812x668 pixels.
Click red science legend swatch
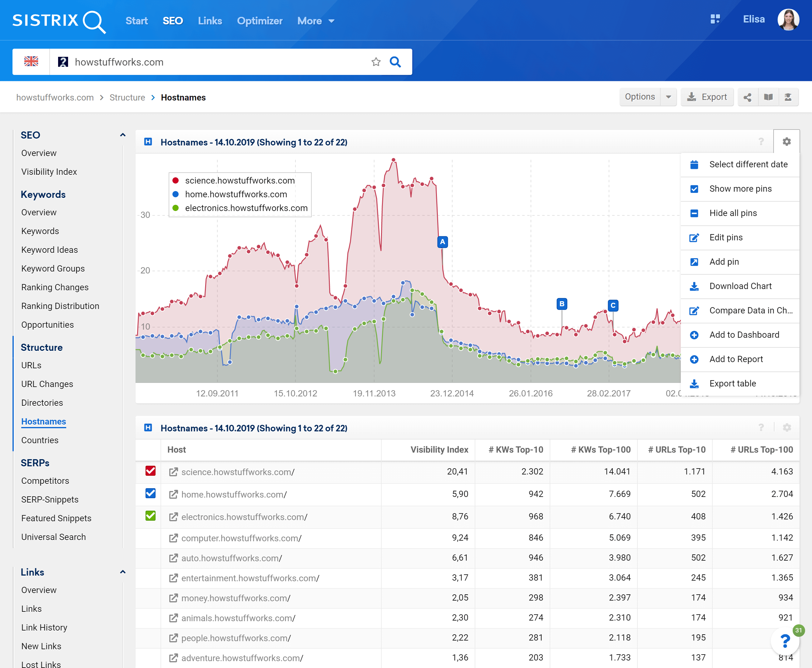pos(176,180)
